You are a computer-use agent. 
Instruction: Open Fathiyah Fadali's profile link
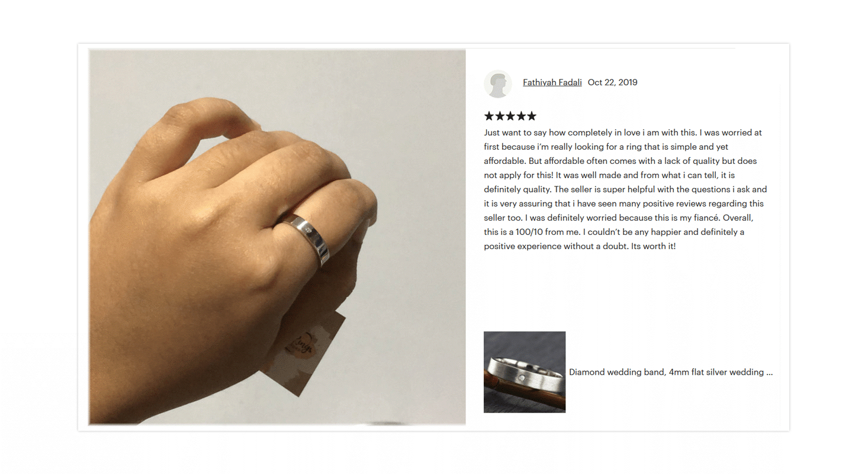pos(552,82)
